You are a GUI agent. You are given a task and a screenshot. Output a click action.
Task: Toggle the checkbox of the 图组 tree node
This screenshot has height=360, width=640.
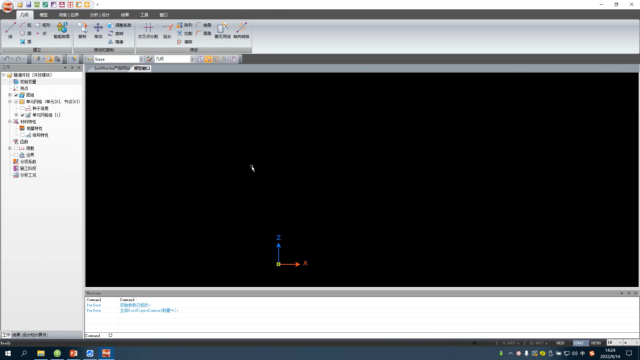16,95
